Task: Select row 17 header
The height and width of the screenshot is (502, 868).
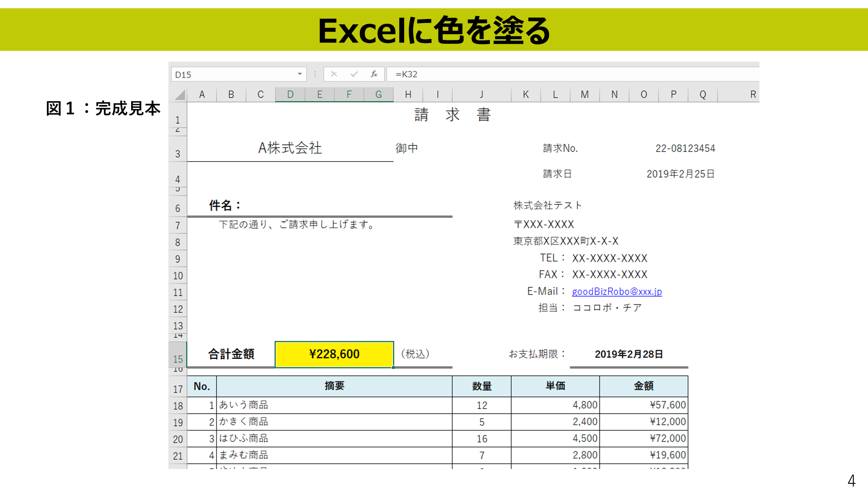Action: click(x=178, y=386)
